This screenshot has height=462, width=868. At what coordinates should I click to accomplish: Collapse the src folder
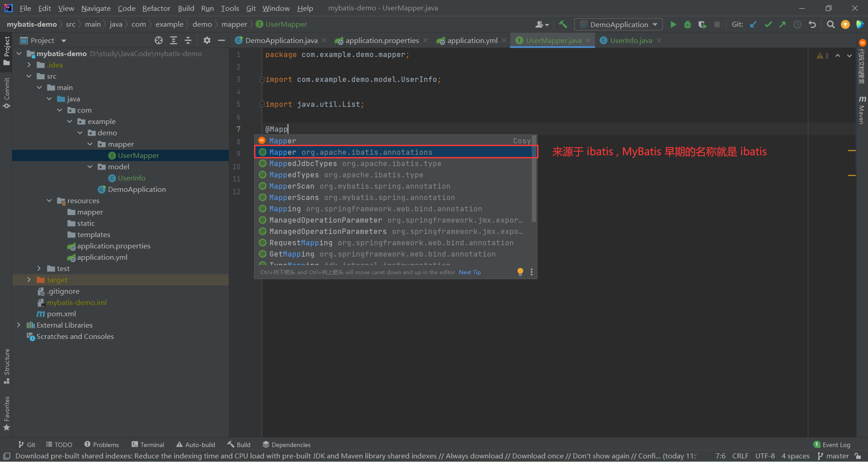pos(29,76)
